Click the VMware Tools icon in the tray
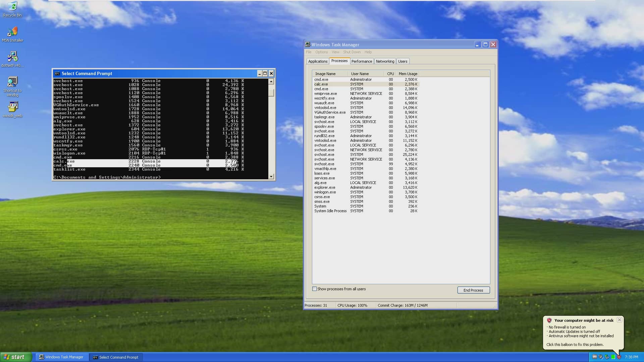This screenshot has height=362, width=644. [x=606, y=357]
